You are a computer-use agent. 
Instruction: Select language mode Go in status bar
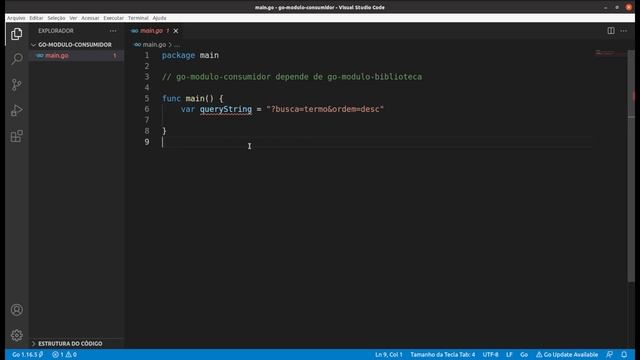[x=524, y=355]
